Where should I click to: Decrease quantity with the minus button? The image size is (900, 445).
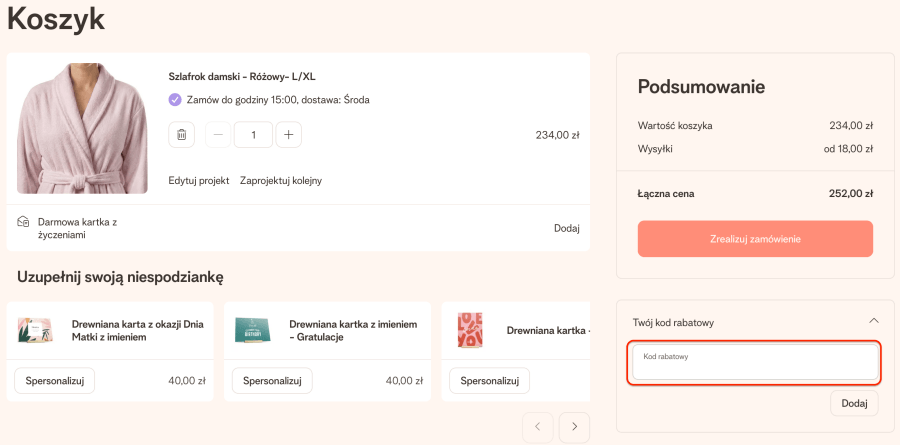(x=219, y=135)
